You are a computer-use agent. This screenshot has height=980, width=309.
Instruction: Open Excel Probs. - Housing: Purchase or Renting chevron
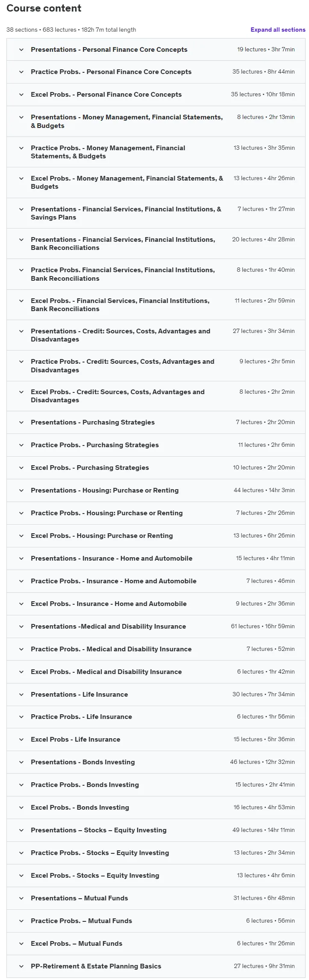[x=21, y=536]
